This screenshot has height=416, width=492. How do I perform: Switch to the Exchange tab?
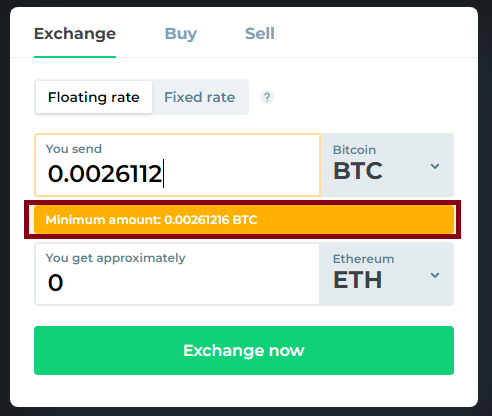(75, 34)
